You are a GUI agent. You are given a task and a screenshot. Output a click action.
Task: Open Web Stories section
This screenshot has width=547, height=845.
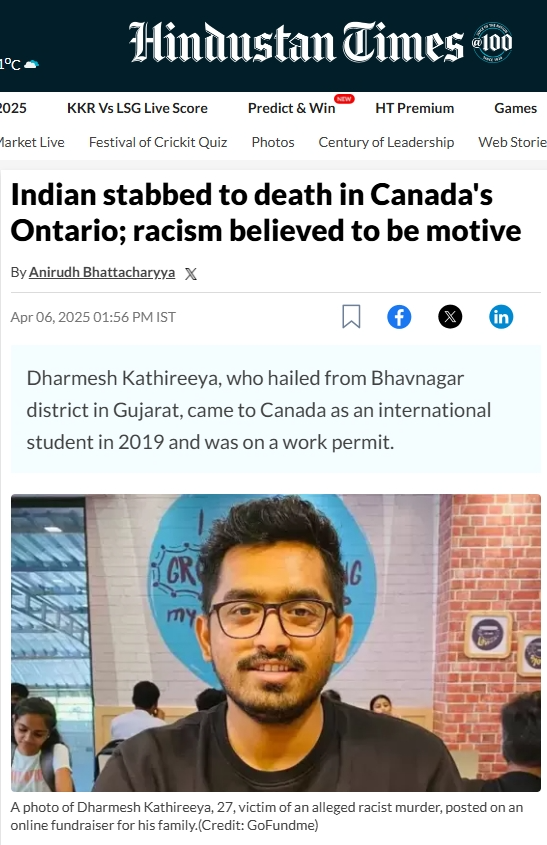pyautogui.click(x=513, y=142)
